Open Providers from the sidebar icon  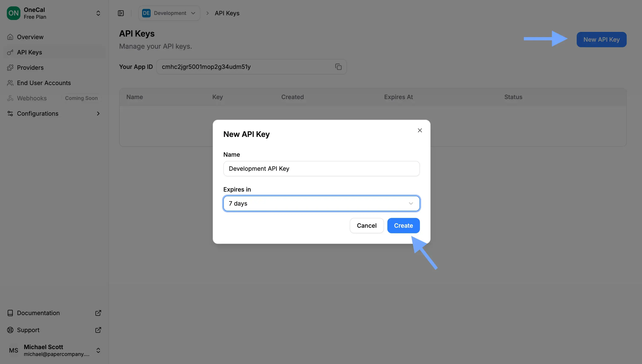pyautogui.click(x=10, y=67)
